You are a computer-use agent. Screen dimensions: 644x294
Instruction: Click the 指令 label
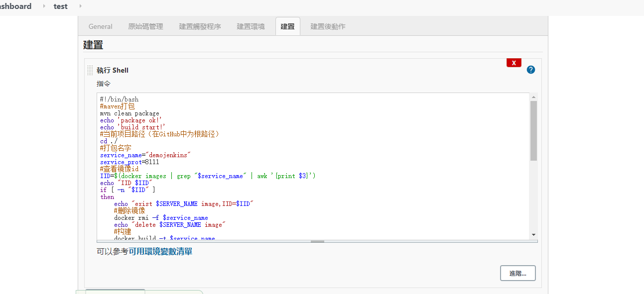click(104, 84)
